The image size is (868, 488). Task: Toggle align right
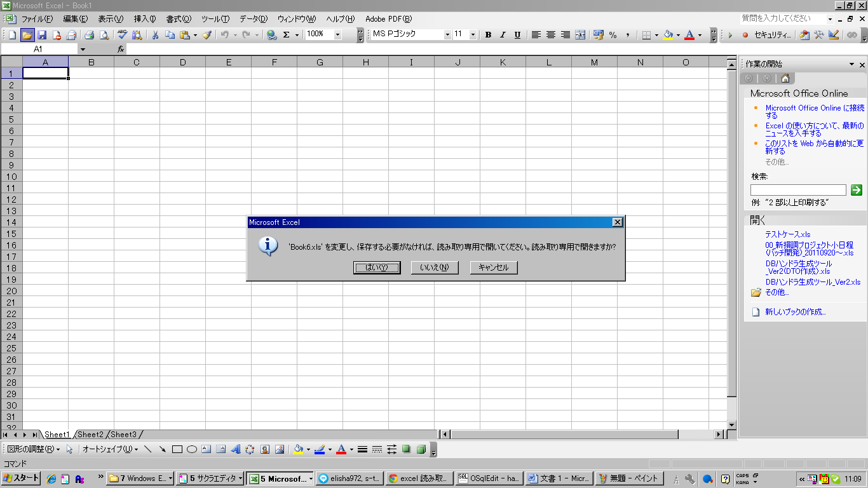(566, 35)
